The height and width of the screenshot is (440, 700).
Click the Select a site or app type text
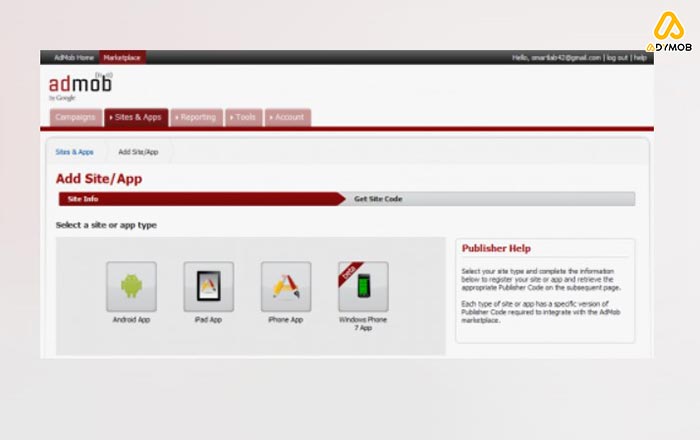[106, 225]
